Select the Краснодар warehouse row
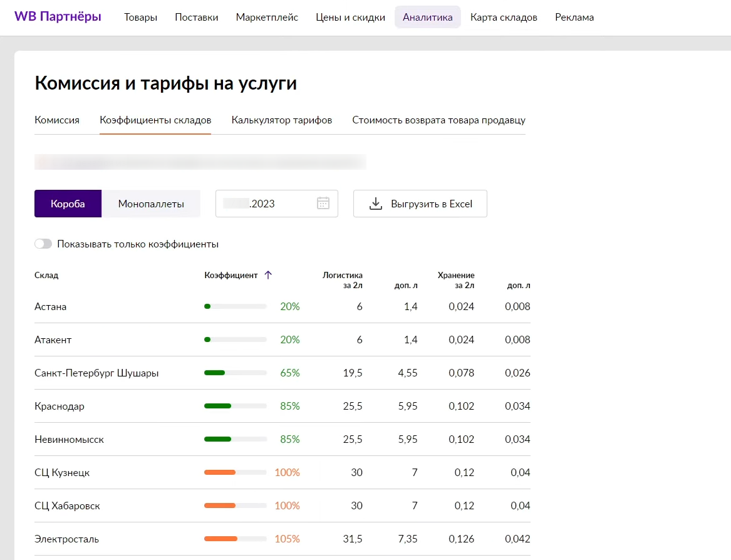This screenshot has width=731, height=560. (x=60, y=406)
